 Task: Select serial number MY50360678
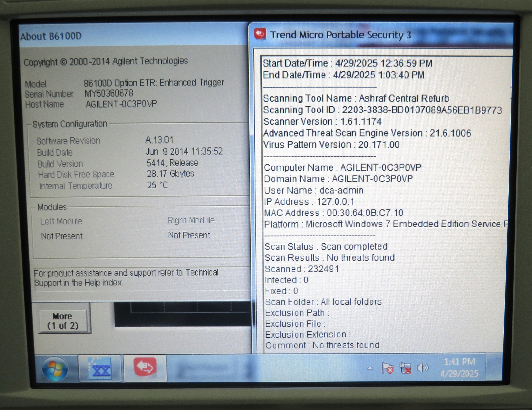(109, 93)
